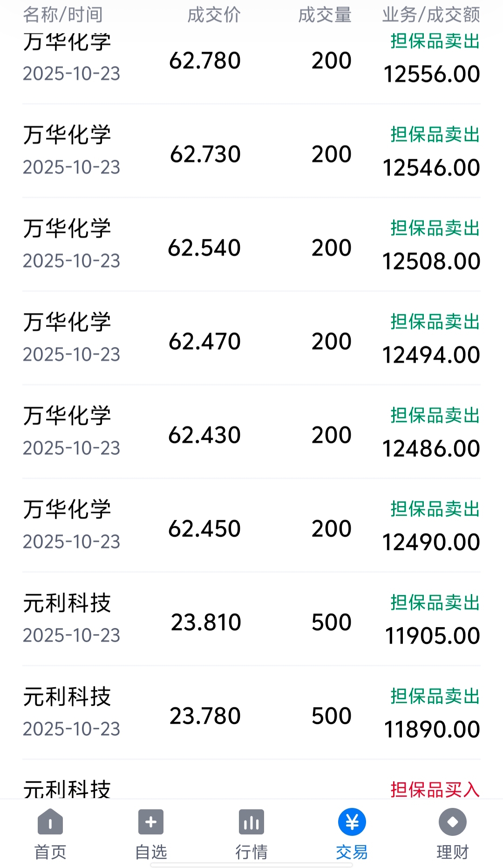Tap the 交易 yen trade icon
The image size is (503, 868).
point(352,822)
